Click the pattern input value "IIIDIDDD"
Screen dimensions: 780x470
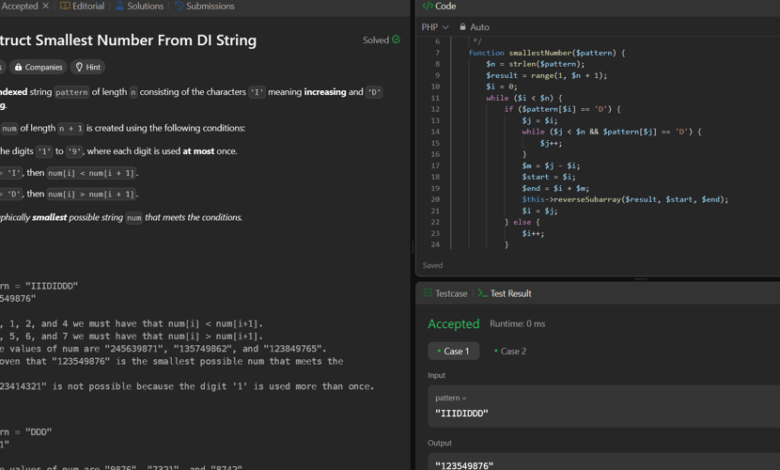pyautogui.click(x=462, y=413)
